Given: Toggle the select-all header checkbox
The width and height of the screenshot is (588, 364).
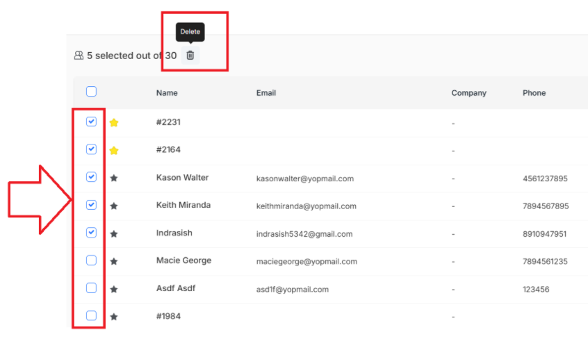Looking at the screenshot, I should (x=91, y=92).
